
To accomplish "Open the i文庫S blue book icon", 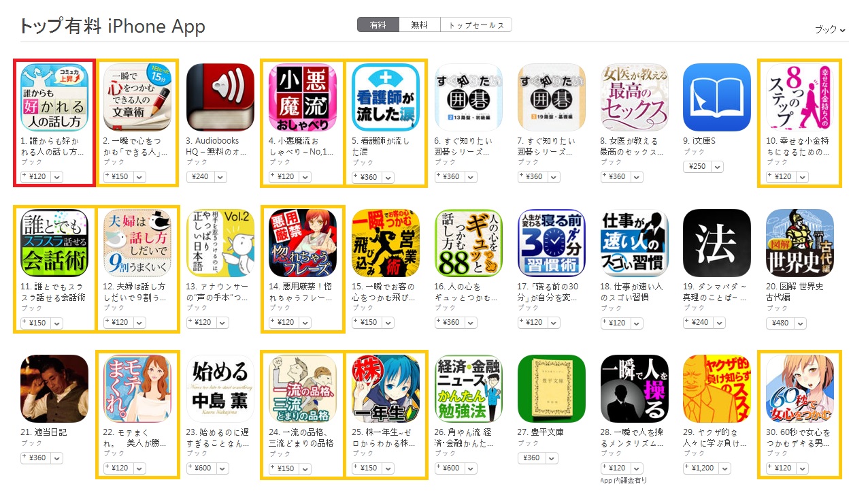I will coord(717,97).
